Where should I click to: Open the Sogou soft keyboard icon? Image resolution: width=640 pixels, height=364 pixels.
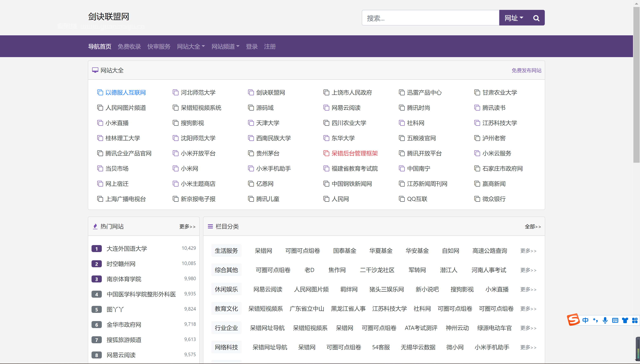click(615, 320)
